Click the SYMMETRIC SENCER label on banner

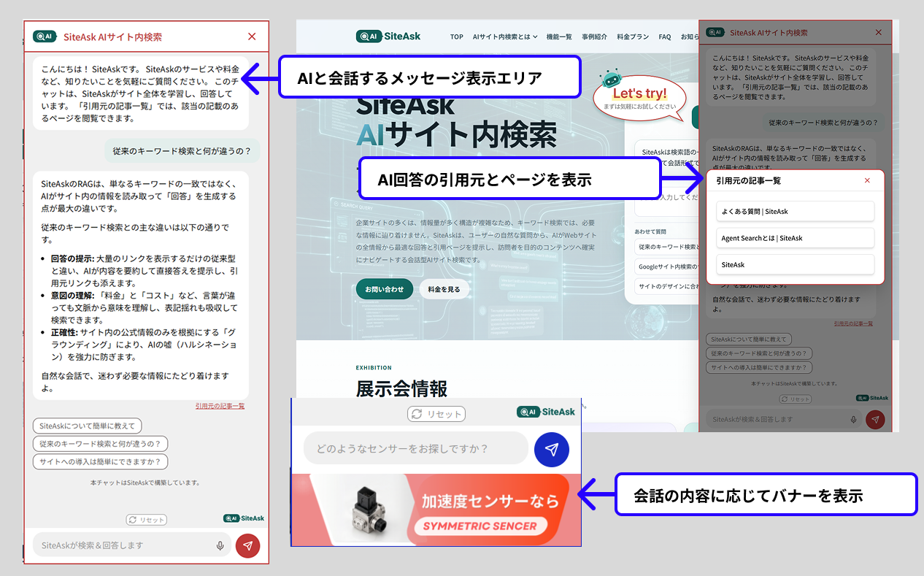click(x=480, y=526)
